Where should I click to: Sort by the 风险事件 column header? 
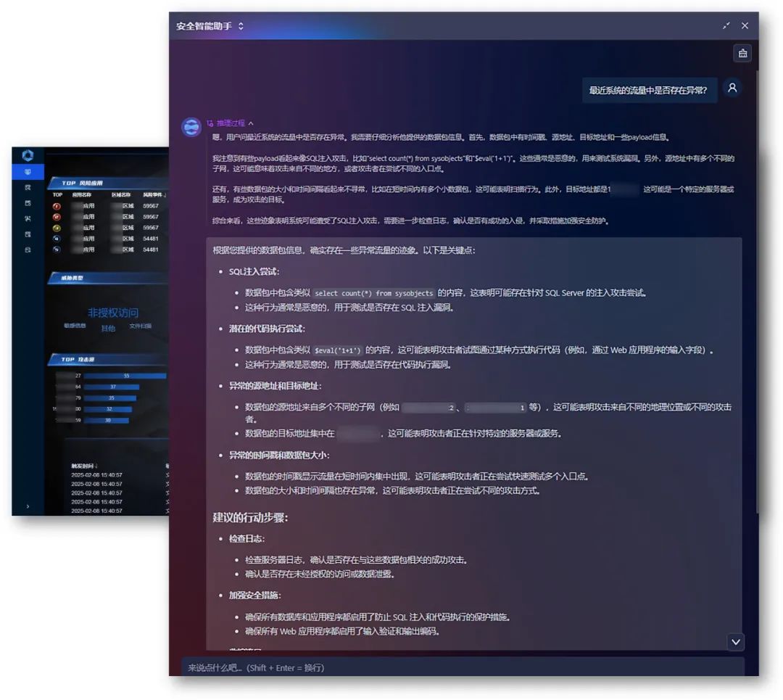pos(154,194)
